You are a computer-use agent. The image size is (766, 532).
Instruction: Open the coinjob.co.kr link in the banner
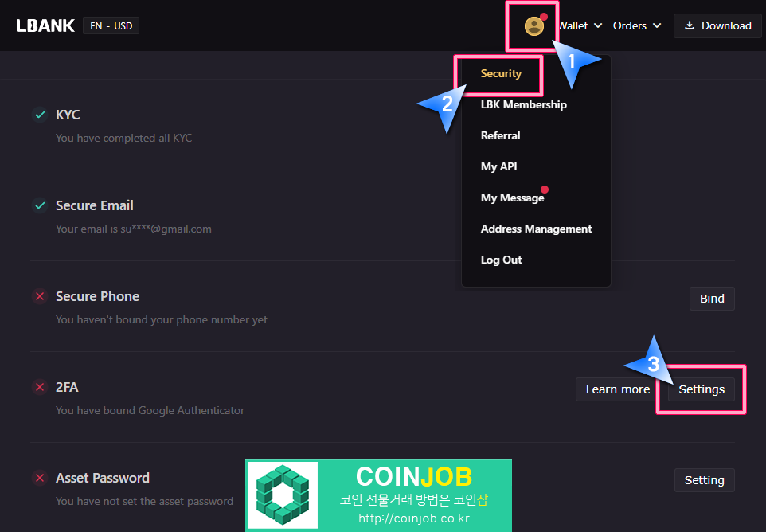(414, 518)
